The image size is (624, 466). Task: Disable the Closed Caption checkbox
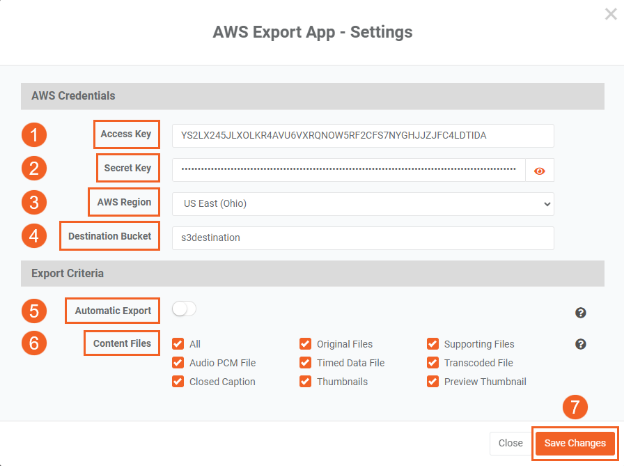pos(179,381)
